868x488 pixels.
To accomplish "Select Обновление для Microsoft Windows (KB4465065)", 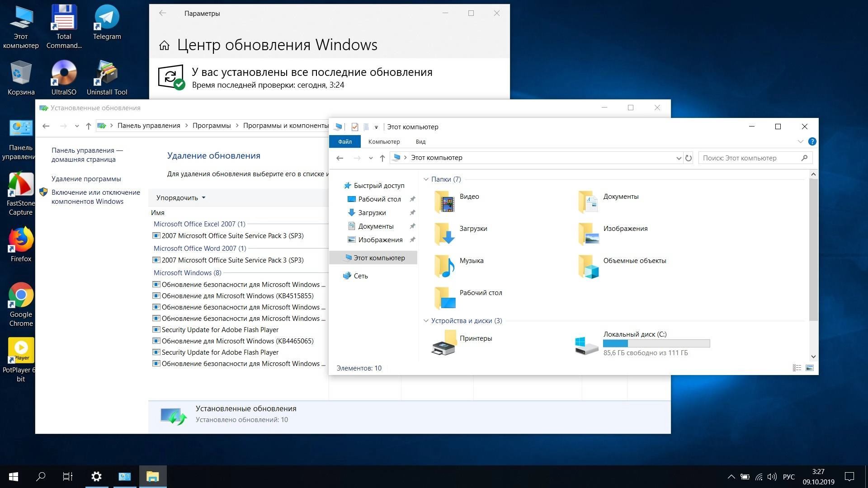I will coord(233,341).
